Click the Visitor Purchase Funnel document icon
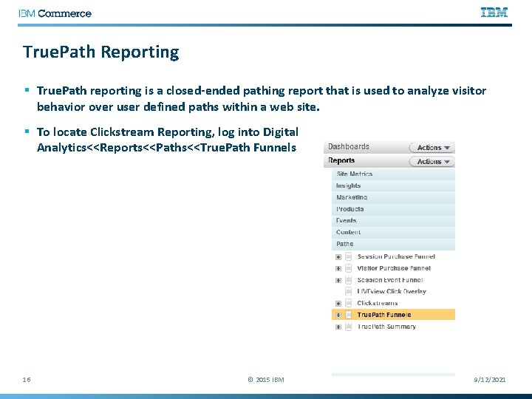The width and height of the screenshot is (532, 399). click(349, 268)
